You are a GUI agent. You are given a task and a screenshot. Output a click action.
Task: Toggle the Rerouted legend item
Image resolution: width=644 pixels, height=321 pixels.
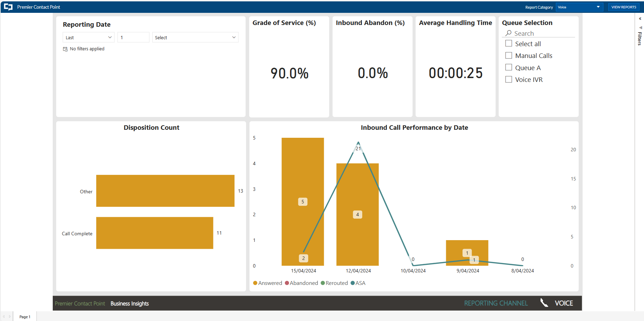click(334, 283)
